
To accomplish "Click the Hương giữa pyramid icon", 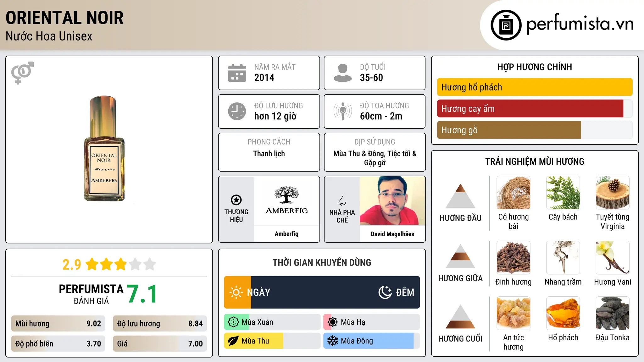I will pos(460,256).
